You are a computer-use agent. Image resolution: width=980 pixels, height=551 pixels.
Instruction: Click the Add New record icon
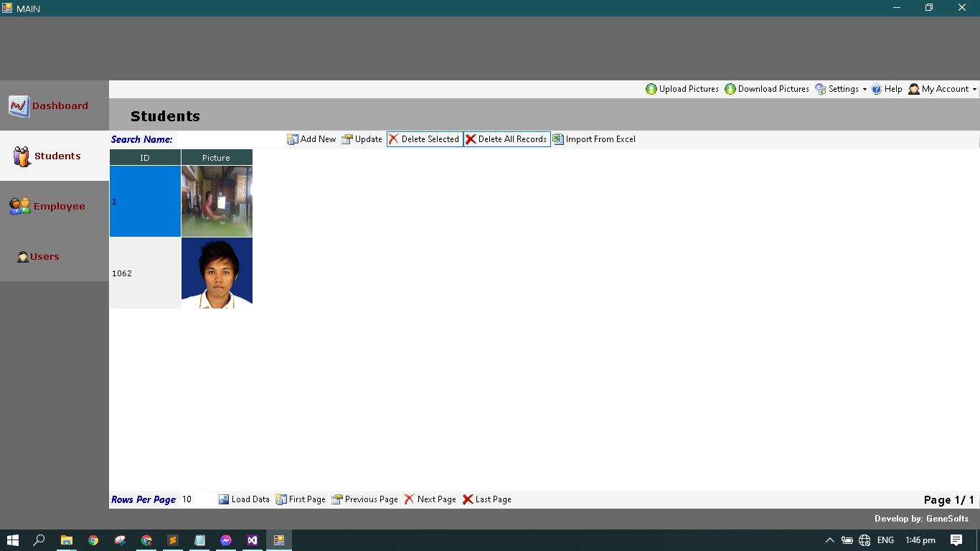coord(293,139)
